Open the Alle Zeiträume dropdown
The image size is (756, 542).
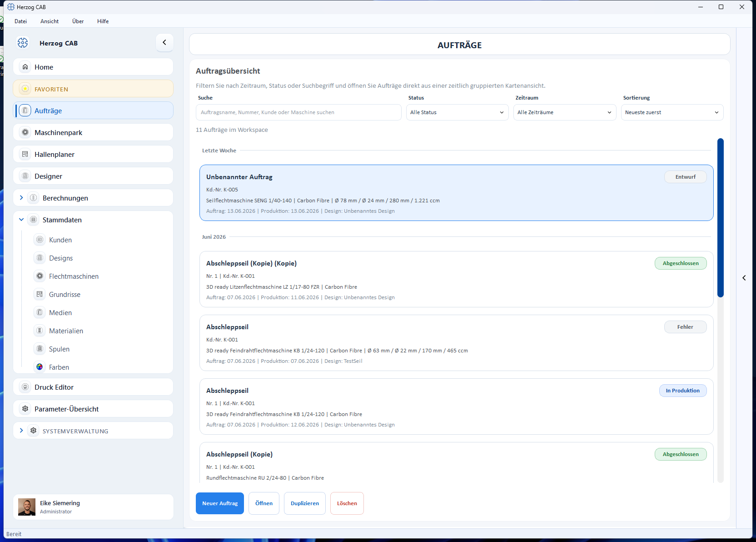tap(565, 112)
